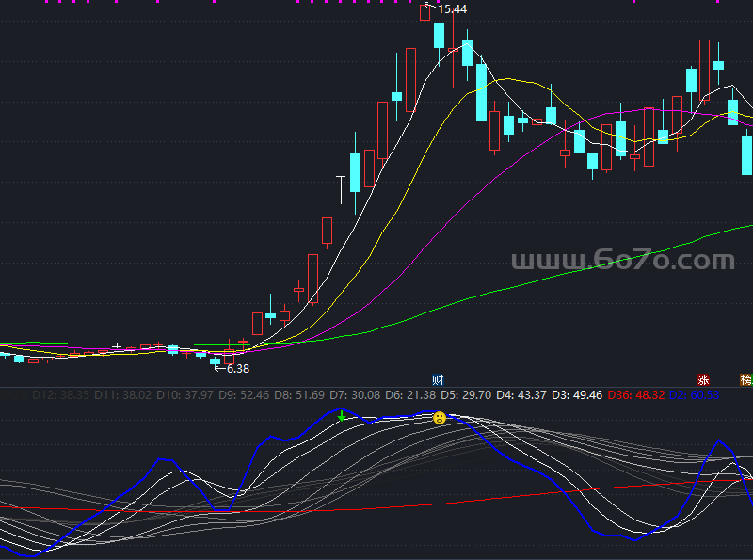Select the D12: 38.35 indicator value
The height and width of the screenshot is (560, 753).
[60, 395]
